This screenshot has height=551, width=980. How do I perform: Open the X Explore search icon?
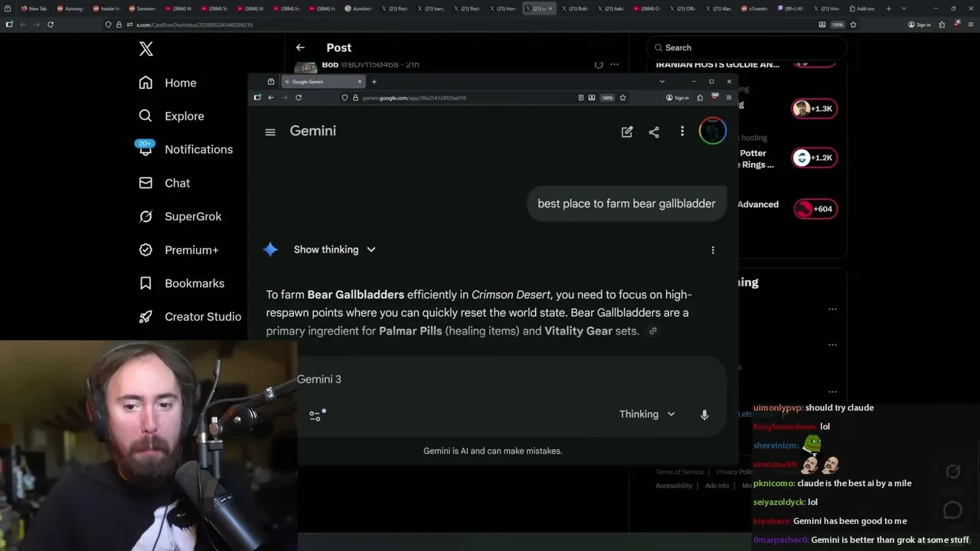click(145, 116)
